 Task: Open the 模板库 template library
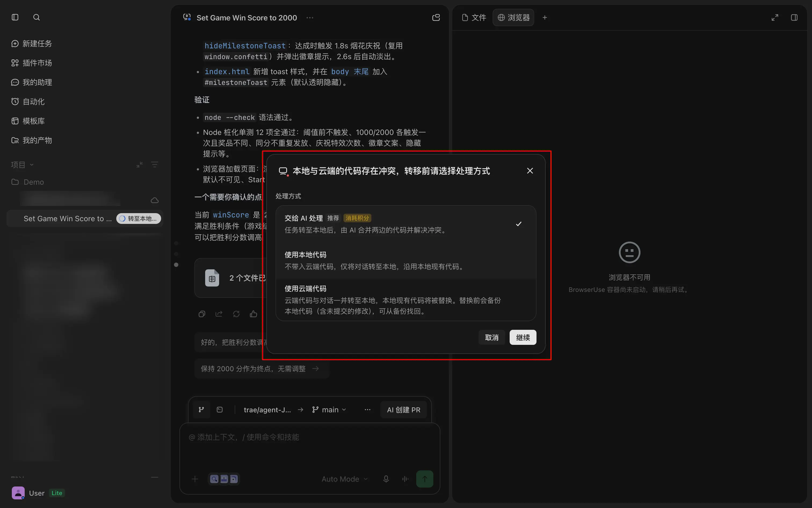pos(28,121)
